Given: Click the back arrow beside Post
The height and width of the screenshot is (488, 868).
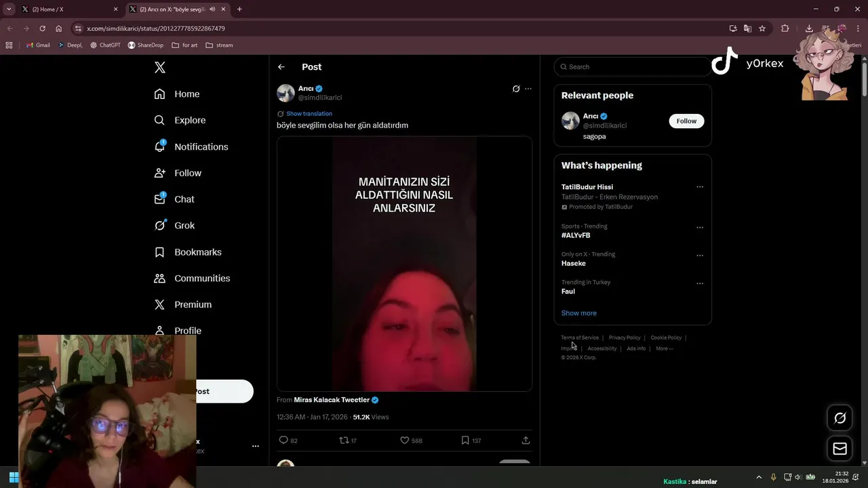Looking at the screenshot, I should point(281,67).
